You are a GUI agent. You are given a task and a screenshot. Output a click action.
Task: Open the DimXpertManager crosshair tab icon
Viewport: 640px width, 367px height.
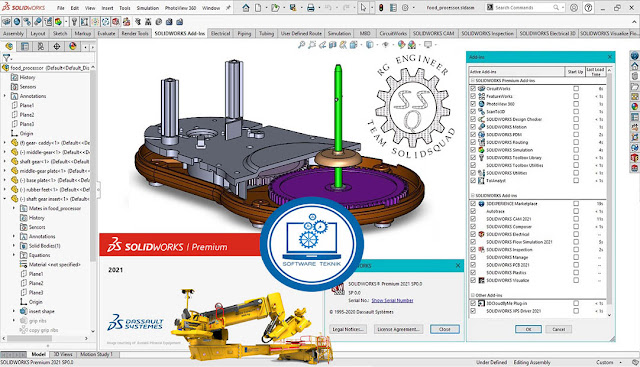point(57,47)
